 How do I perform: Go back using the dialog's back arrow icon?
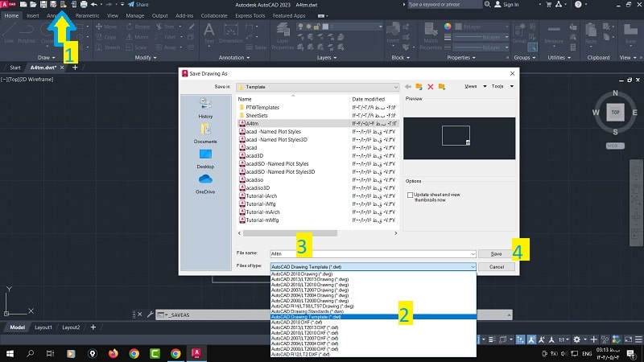coord(408,87)
